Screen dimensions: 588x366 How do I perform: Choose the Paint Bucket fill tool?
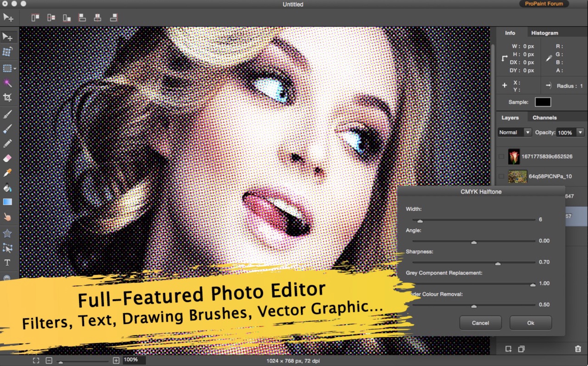(x=7, y=188)
